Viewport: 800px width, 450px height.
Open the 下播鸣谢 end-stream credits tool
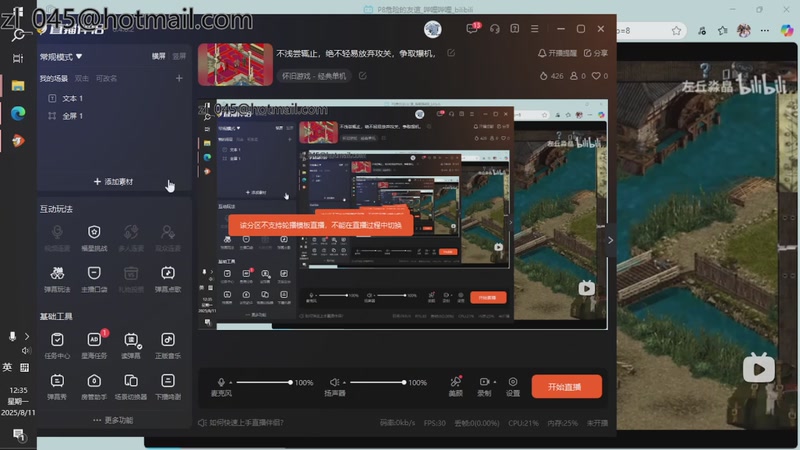168,386
